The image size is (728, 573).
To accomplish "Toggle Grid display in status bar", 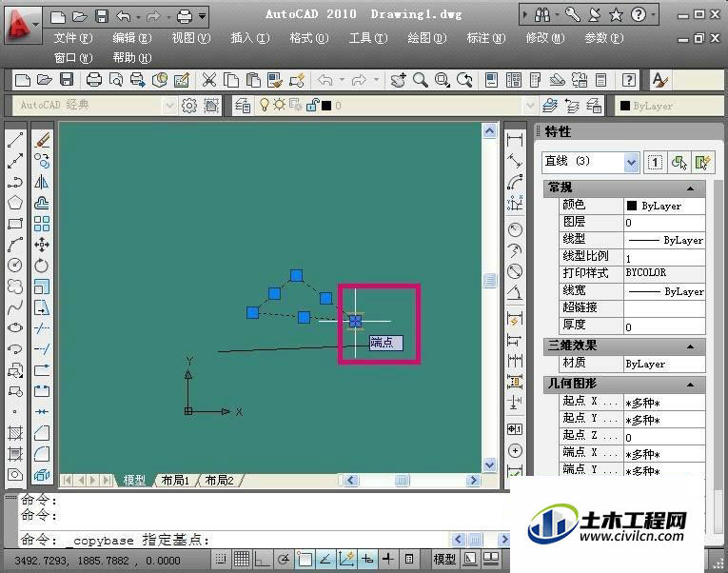I will [242, 559].
